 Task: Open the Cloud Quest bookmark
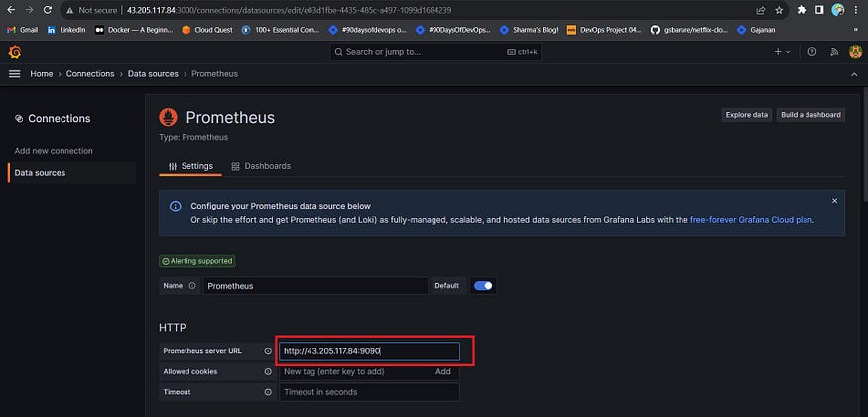[207, 30]
